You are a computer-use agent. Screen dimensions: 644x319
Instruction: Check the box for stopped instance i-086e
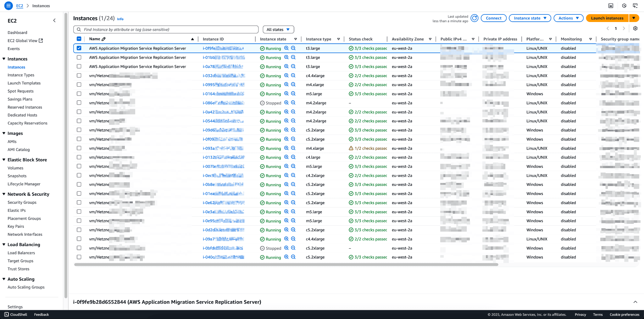pos(79,103)
